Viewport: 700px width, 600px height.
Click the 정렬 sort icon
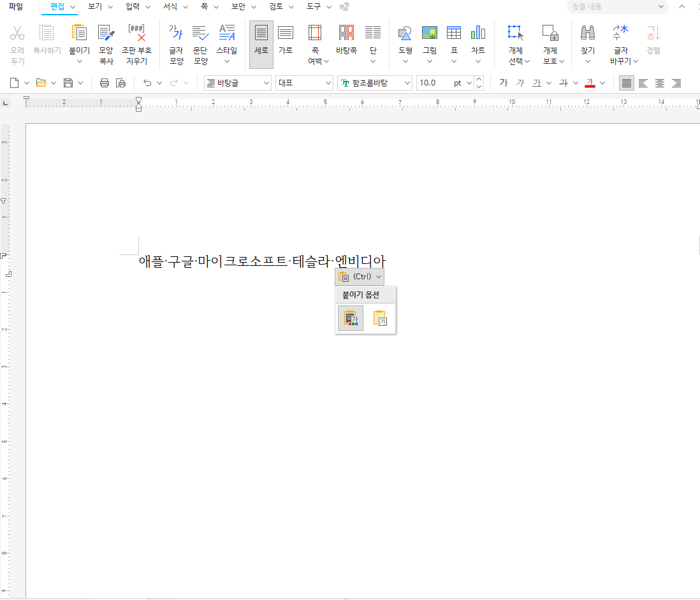[653, 33]
